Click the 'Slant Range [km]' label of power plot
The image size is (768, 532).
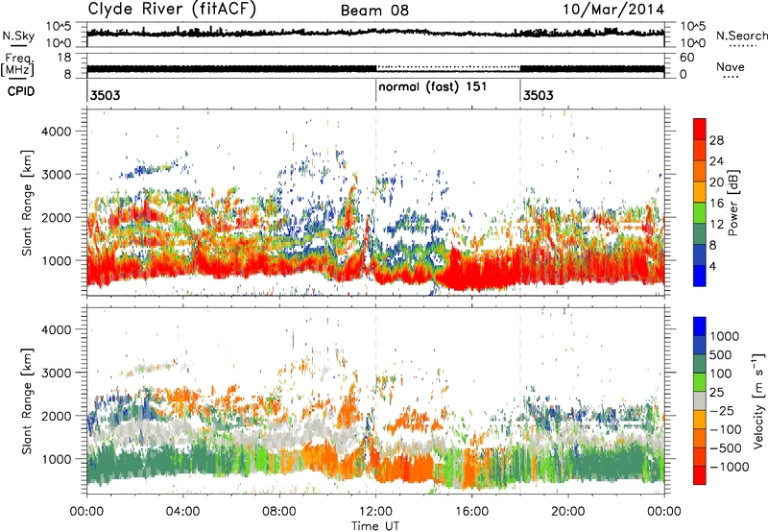point(27,203)
